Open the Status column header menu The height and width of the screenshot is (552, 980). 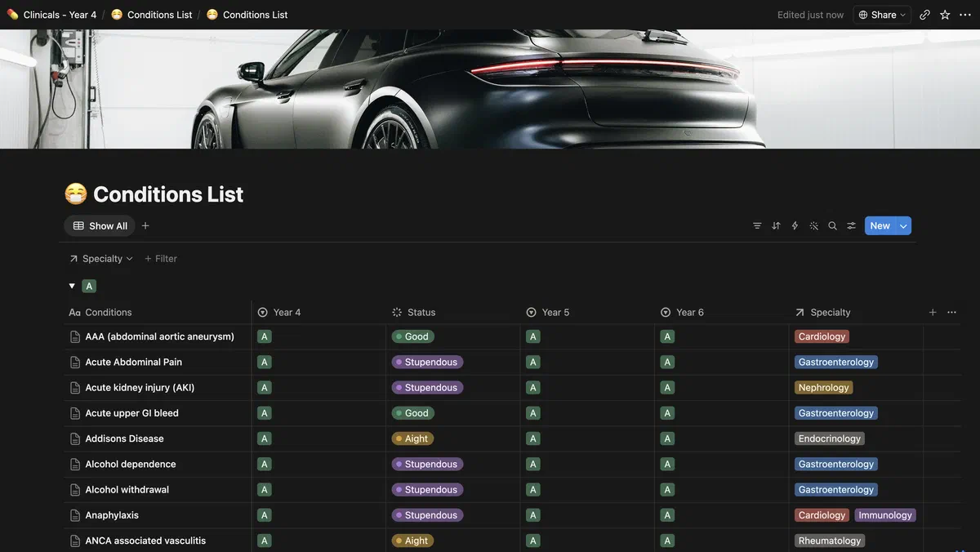(x=452, y=312)
